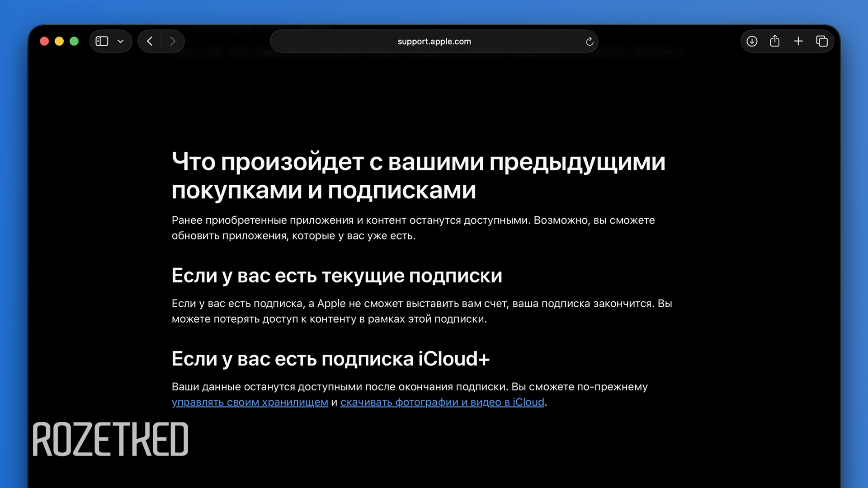Show the tab overview
Screen dimensions: 868x488
(822, 41)
